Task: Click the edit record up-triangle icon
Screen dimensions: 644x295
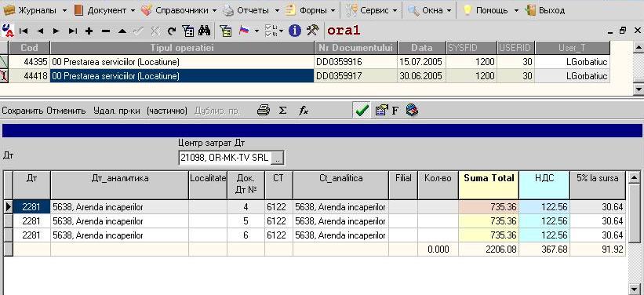Action: click(122, 31)
